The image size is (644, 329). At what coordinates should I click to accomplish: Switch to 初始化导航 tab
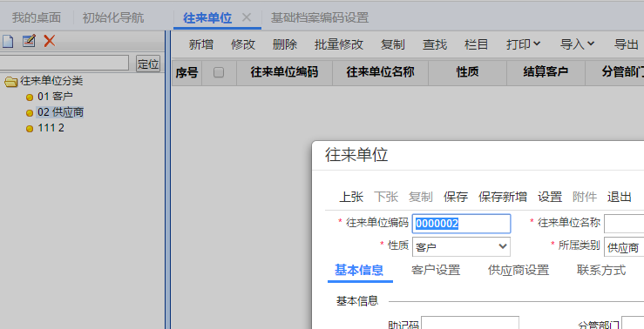click(x=113, y=17)
